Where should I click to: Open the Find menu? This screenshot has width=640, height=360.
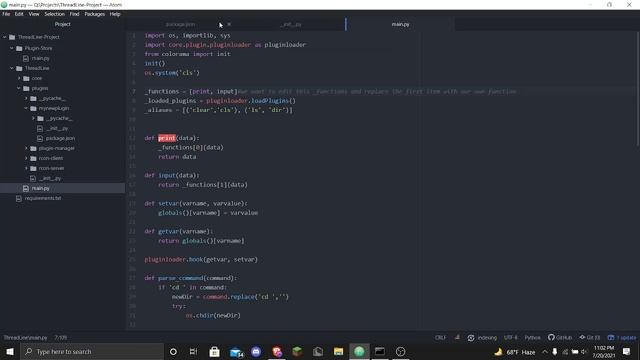pyautogui.click(x=74, y=14)
